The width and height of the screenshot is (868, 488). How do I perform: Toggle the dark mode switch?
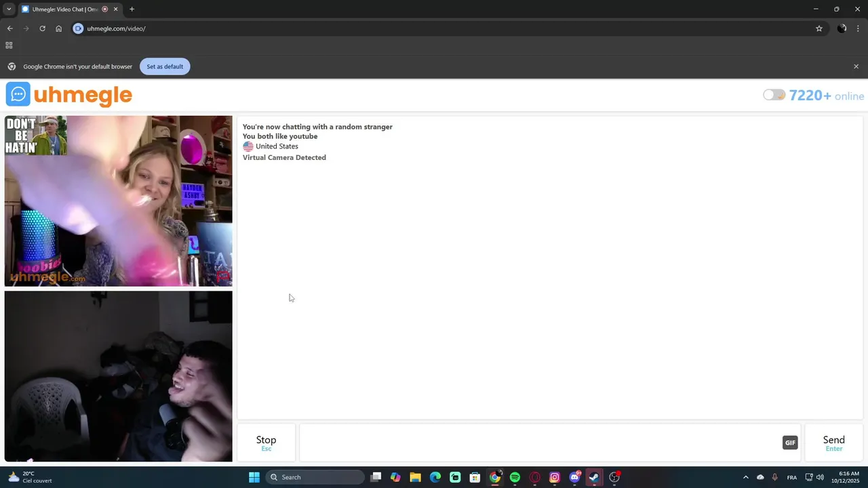[x=774, y=96]
